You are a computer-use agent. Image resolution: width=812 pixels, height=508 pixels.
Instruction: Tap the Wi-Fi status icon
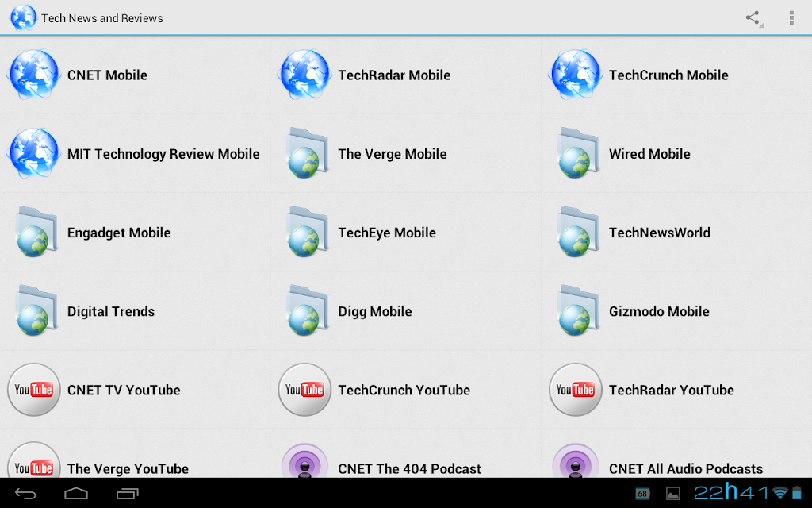pyautogui.click(x=780, y=492)
